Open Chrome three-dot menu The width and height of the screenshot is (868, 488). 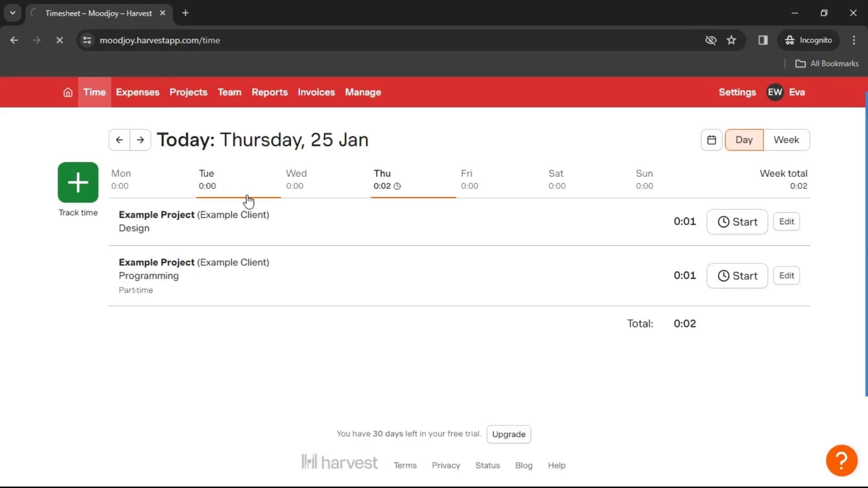[x=854, y=40]
